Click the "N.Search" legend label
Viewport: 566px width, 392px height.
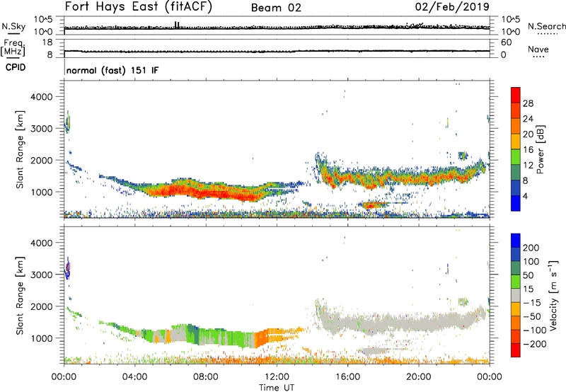tap(547, 26)
